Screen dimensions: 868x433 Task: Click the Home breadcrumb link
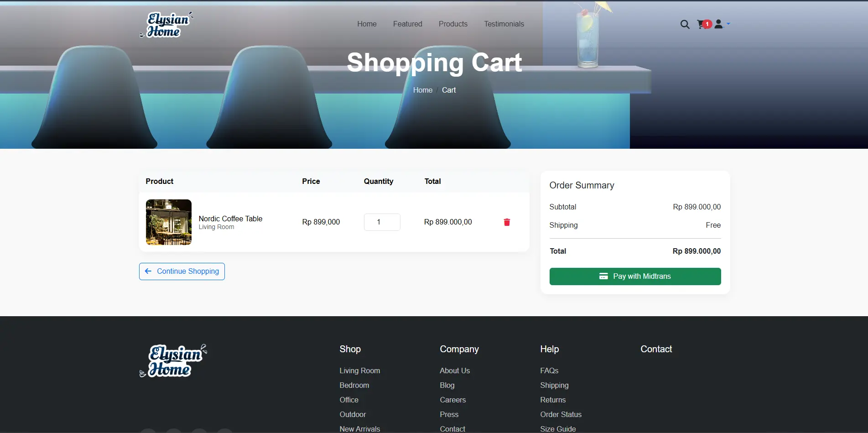coord(422,90)
